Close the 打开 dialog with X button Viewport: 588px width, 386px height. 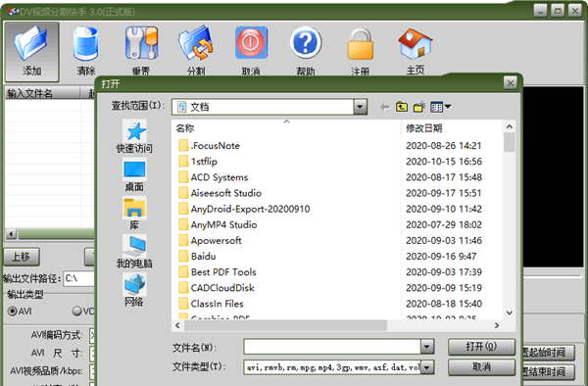point(510,83)
